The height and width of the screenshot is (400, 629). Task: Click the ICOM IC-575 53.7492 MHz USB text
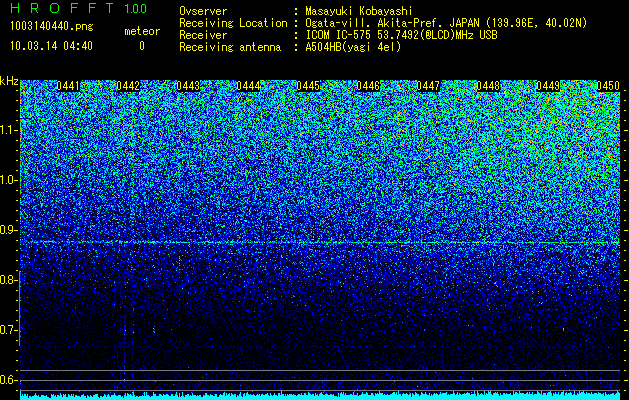[x=401, y=35]
